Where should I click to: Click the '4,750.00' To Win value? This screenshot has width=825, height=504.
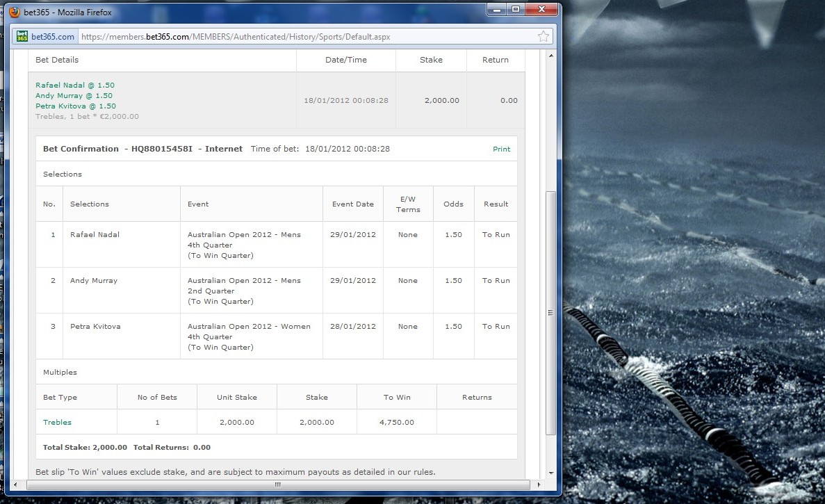point(397,422)
